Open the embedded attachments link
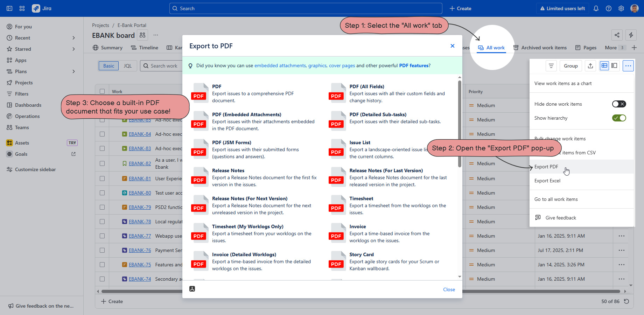This screenshot has height=315, width=644. (x=280, y=65)
